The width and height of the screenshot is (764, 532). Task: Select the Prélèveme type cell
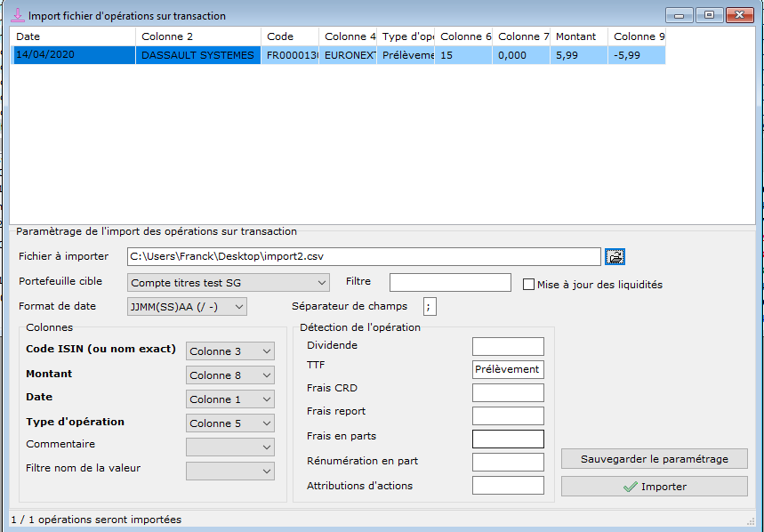point(406,55)
